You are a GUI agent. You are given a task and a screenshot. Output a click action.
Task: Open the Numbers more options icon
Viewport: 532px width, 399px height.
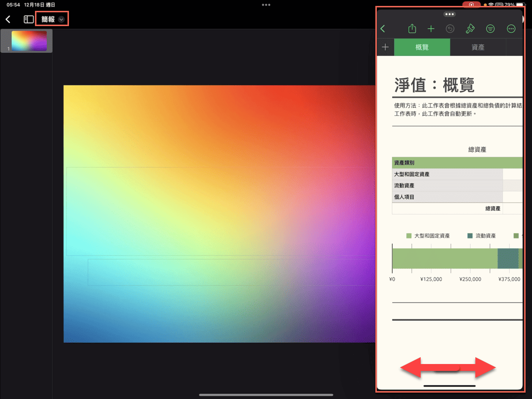pyautogui.click(x=511, y=29)
